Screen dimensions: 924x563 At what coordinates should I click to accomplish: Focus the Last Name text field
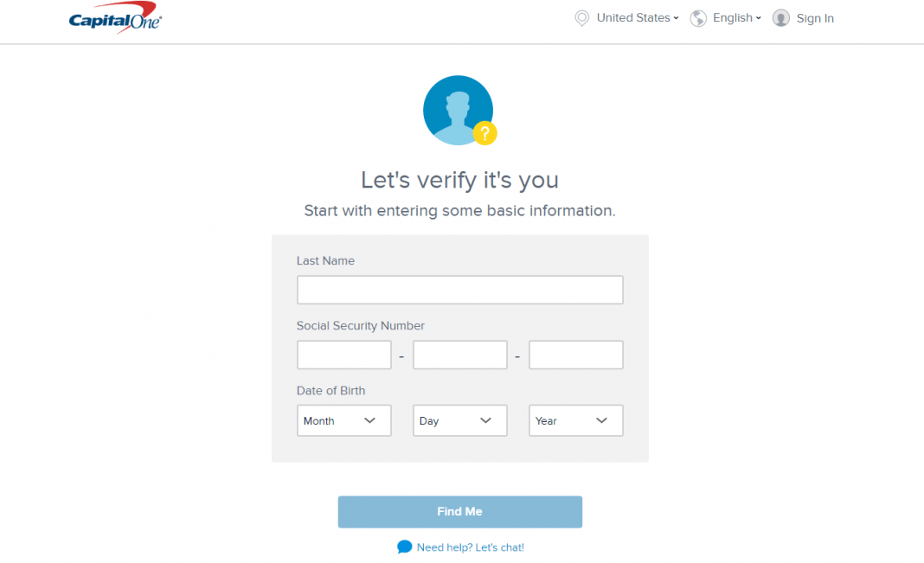[x=459, y=290]
